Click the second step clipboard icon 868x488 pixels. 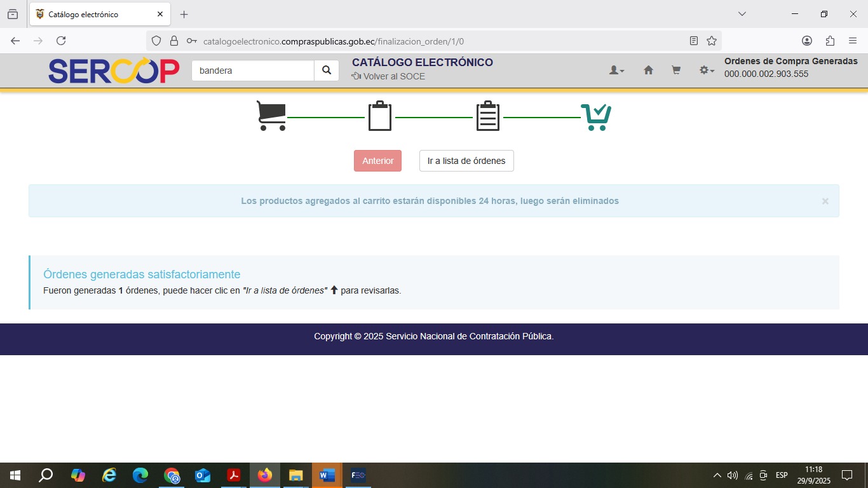[x=380, y=116]
